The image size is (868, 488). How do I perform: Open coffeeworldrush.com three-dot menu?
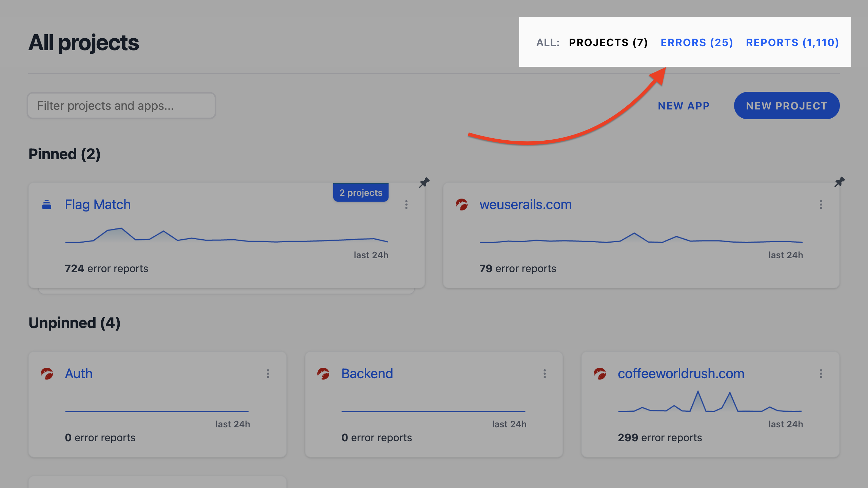click(x=821, y=374)
